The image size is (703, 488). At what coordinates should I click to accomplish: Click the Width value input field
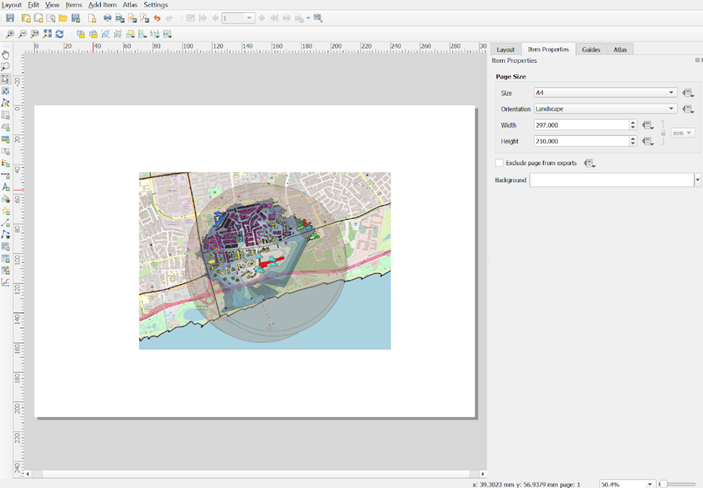580,125
